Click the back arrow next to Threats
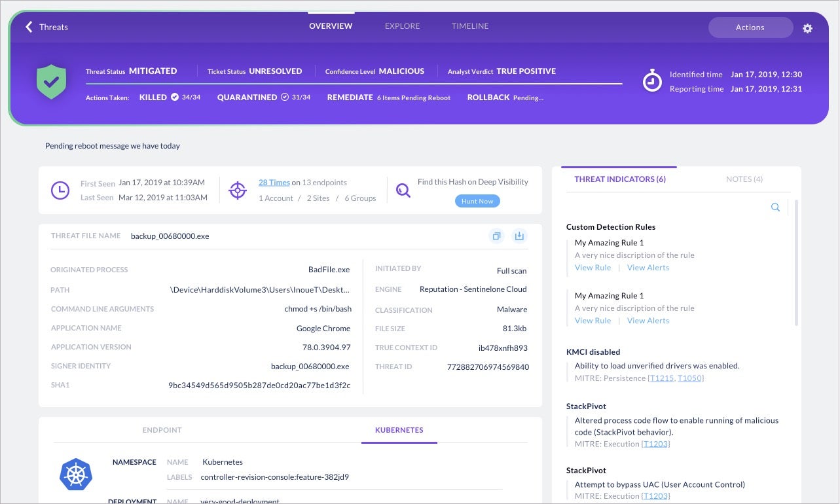 (x=29, y=27)
